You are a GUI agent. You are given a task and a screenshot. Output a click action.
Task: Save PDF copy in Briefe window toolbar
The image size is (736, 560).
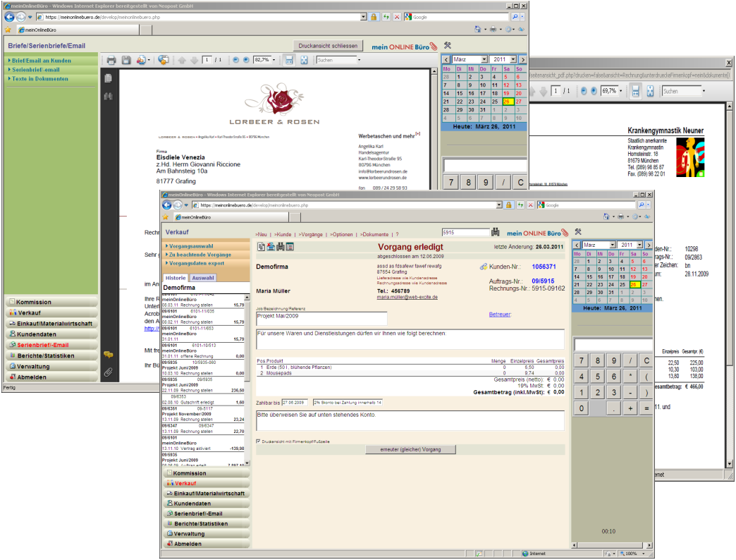[125, 60]
